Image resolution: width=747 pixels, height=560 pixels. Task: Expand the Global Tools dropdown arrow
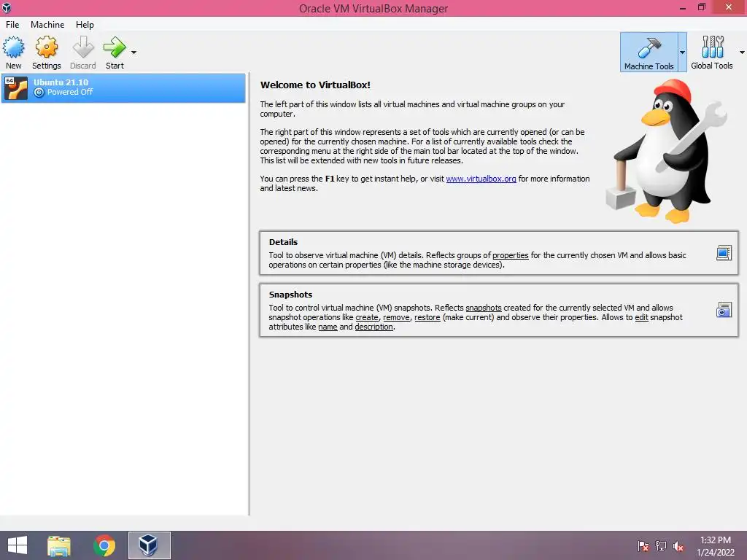(x=742, y=52)
